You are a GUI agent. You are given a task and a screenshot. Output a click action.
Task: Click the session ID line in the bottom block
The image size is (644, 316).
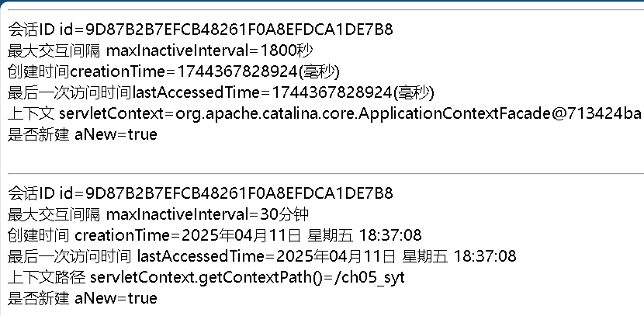(200, 193)
